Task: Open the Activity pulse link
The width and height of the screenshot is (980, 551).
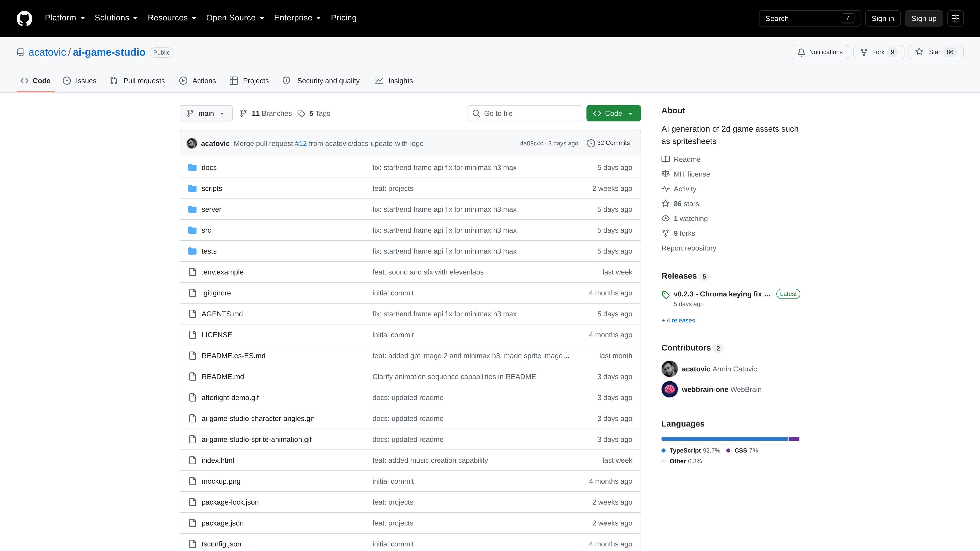Action: [x=679, y=189]
